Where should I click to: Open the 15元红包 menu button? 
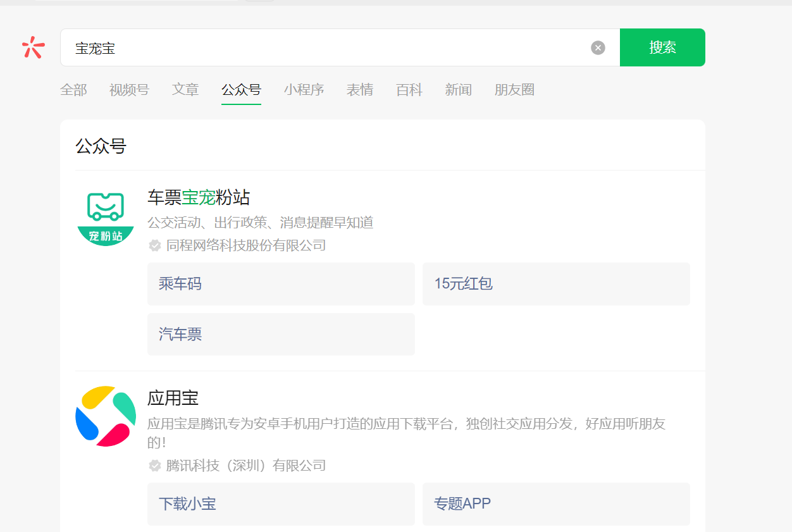coord(556,284)
